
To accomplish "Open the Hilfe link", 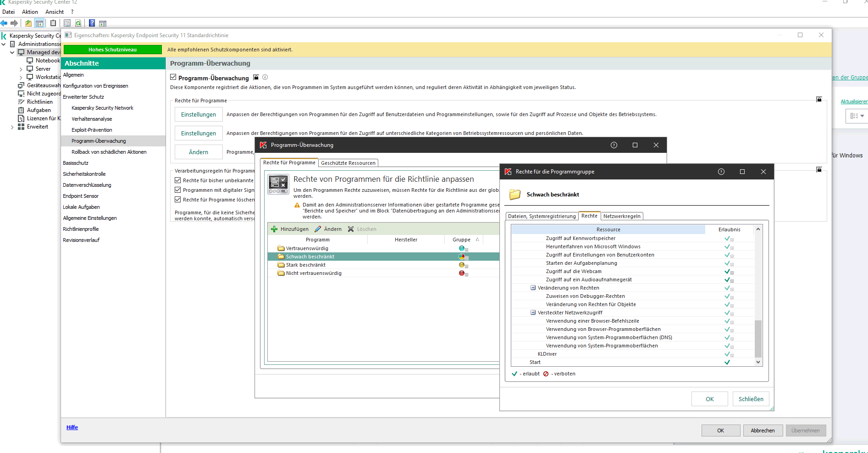I will click(x=72, y=427).
